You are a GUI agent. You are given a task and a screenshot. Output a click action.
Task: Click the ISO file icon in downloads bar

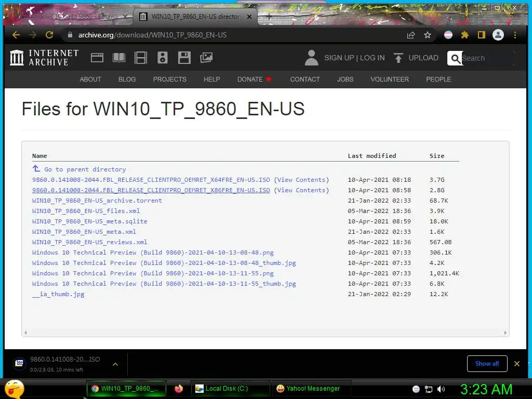(20, 363)
